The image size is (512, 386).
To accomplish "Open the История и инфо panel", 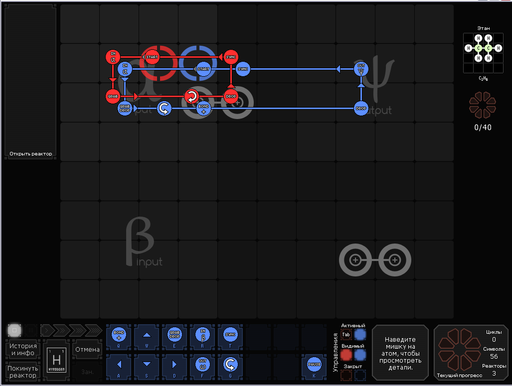I will 23,349.
